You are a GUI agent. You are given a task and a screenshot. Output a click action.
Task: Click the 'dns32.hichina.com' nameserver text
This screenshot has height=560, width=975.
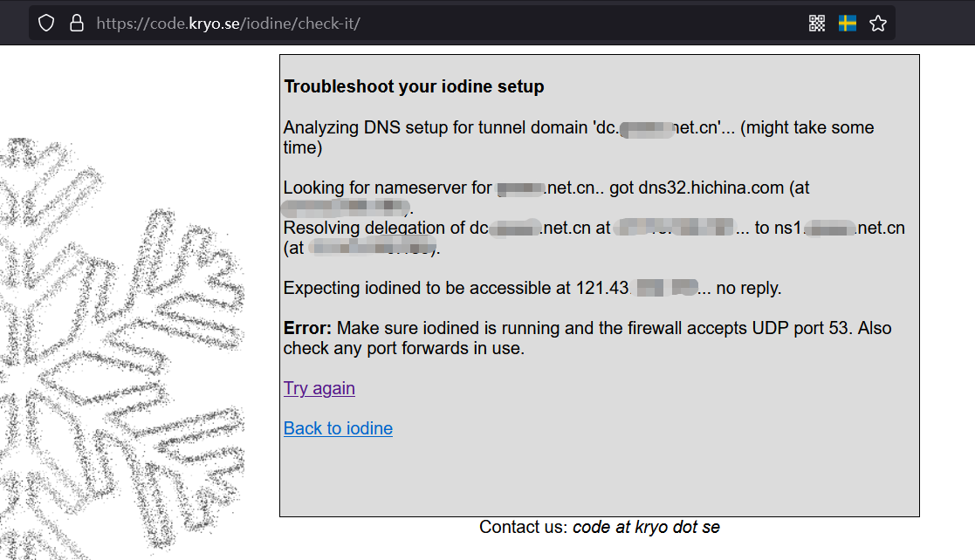click(x=711, y=188)
